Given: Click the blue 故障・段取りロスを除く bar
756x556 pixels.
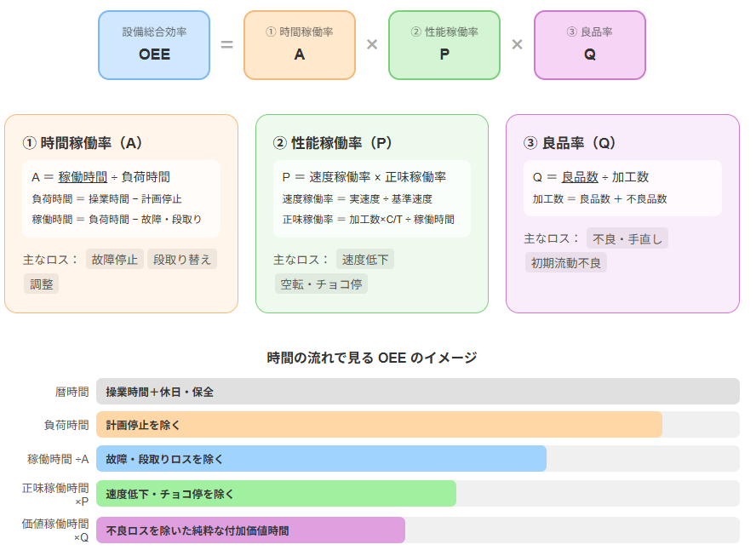Looking at the screenshot, I should point(321,459).
